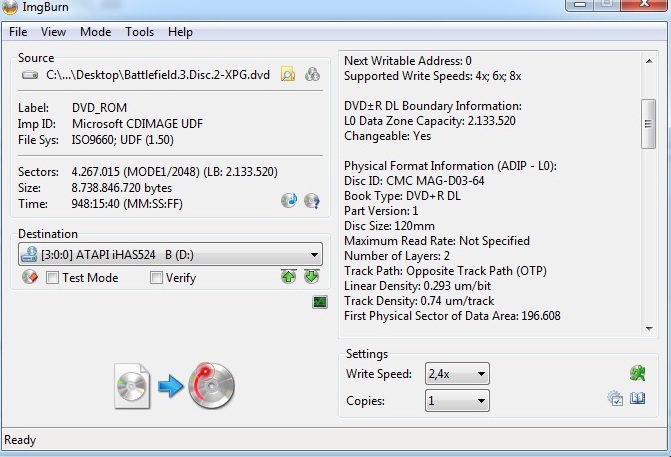Image resolution: width=671 pixels, height=457 pixels.
Task: Open the book icon in Settings
Action: click(638, 398)
